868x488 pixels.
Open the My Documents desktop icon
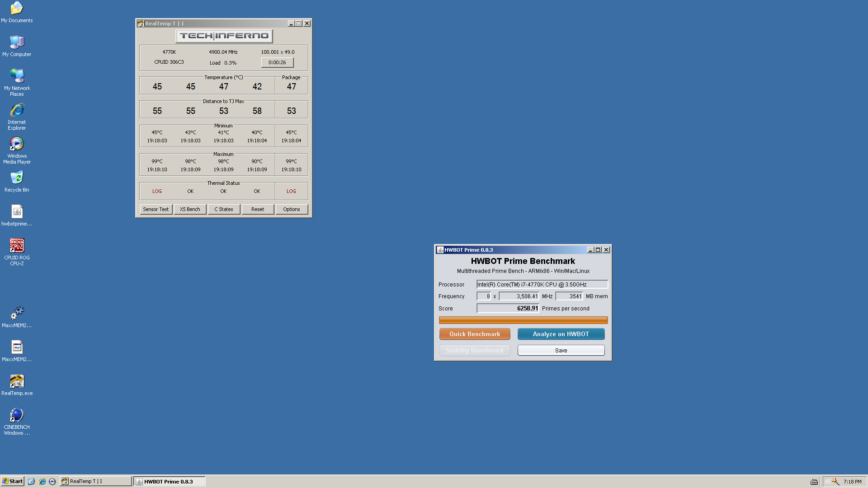pos(17,12)
